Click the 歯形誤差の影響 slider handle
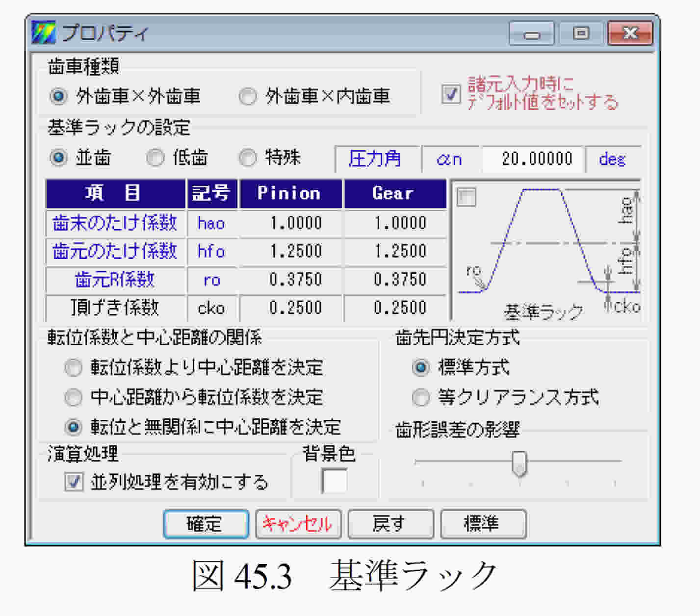The width and height of the screenshot is (700, 616). [x=519, y=463]
